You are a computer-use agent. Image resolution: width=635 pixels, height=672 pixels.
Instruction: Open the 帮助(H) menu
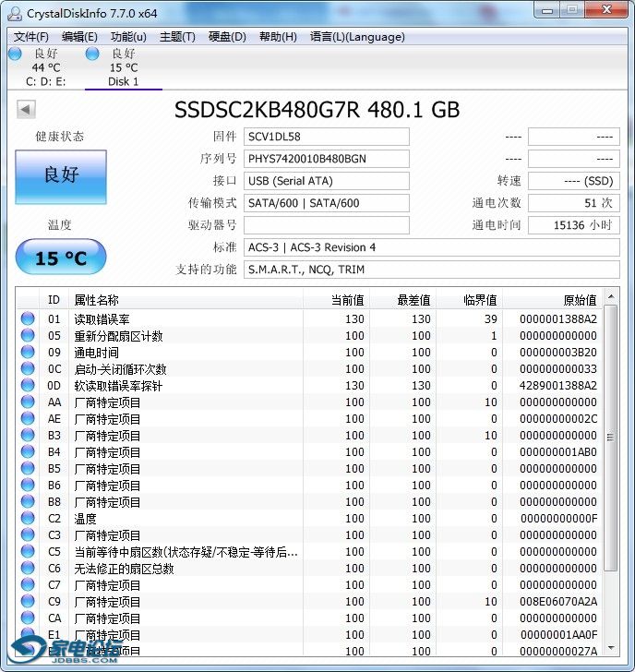tap(278, 37)
